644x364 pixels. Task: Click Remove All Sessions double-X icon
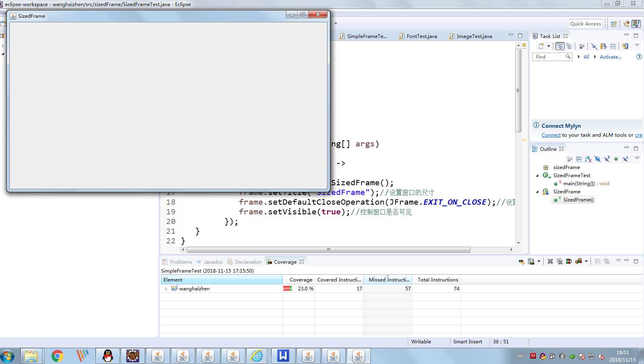coord(559,261)
